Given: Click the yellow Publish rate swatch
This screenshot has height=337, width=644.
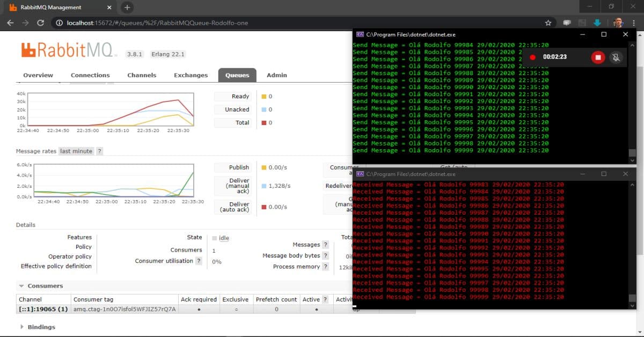Looking at the screenshot, I should [264, 167].
